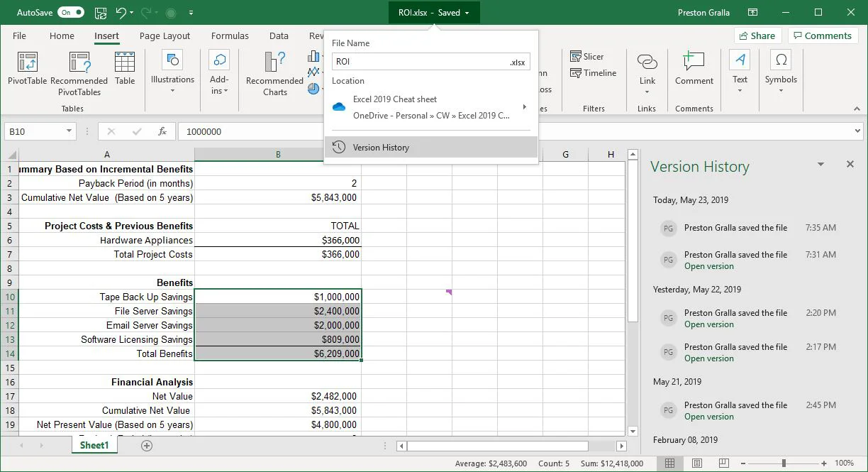This screenshot has height=472, width=868.
Task: Open the Comments button
Action: pyautogui.click(x=823, y=35)
